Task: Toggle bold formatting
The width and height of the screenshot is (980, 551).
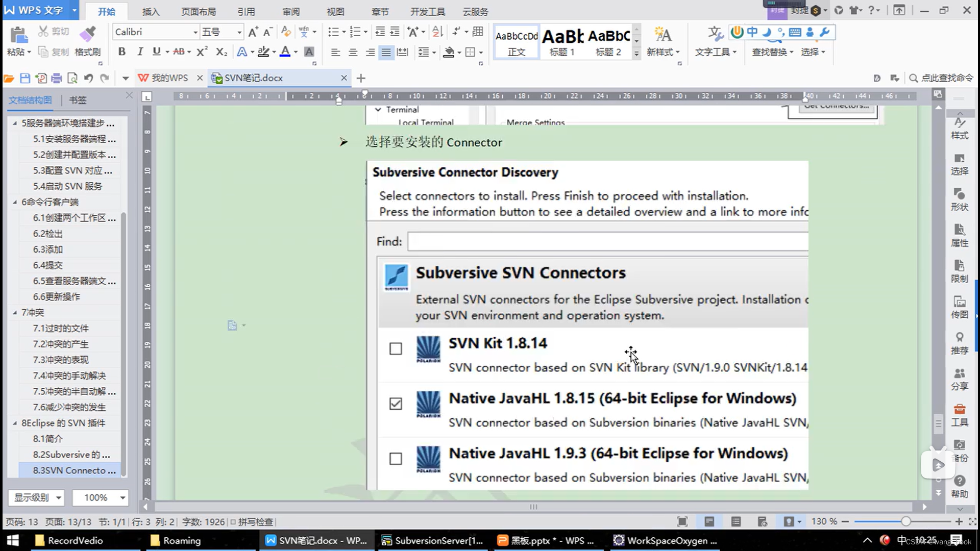Action: (x=121, y=52)
